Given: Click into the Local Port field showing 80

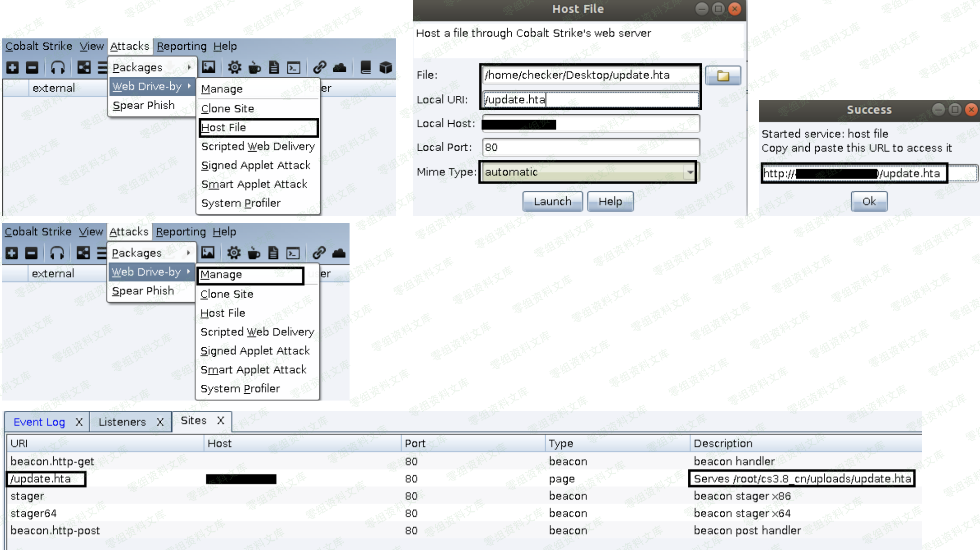Looking at the screenshot, I should tap(590, 147).
